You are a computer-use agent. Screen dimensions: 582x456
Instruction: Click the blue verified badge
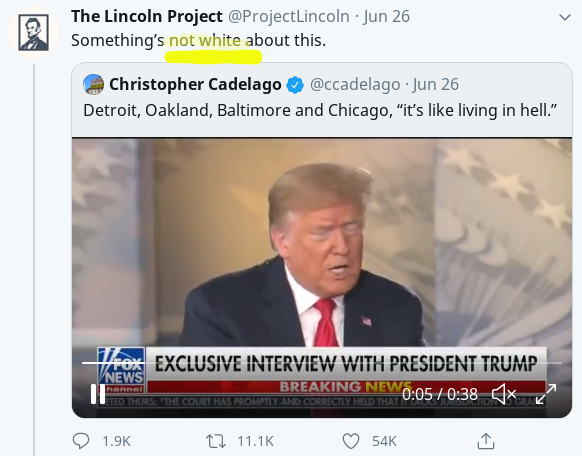pyautogui.click(x=295, y=85)
